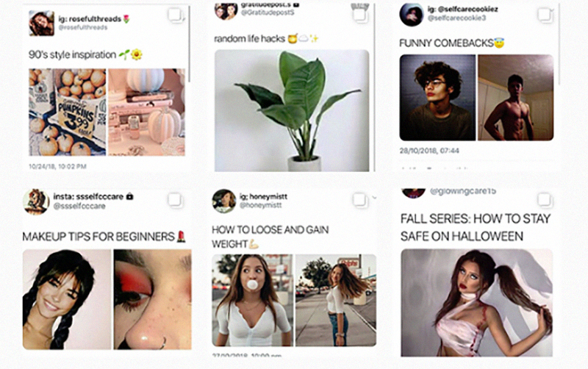Open the selfcarecookiez profile avatar

tap(412, 15)
